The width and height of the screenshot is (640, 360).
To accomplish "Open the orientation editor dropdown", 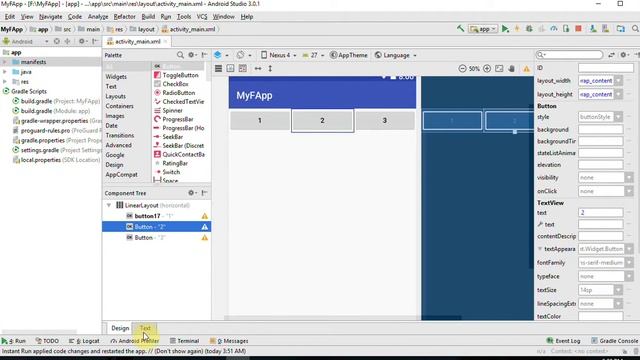I will tap(244, 55).
